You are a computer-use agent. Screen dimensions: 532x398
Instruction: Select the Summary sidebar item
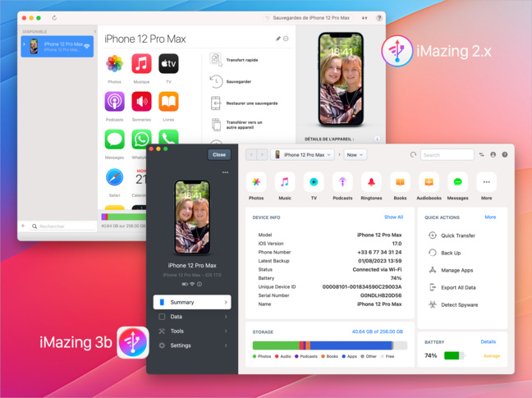click(x=191, y=302)
